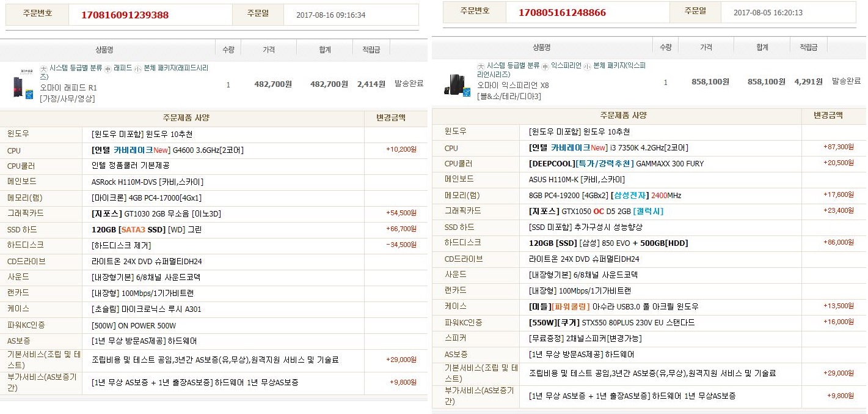Click the G4600 3.6GHz CPU spec
Image resolution: width=868 pixels, height=414 pixels.
pos(167,150)
